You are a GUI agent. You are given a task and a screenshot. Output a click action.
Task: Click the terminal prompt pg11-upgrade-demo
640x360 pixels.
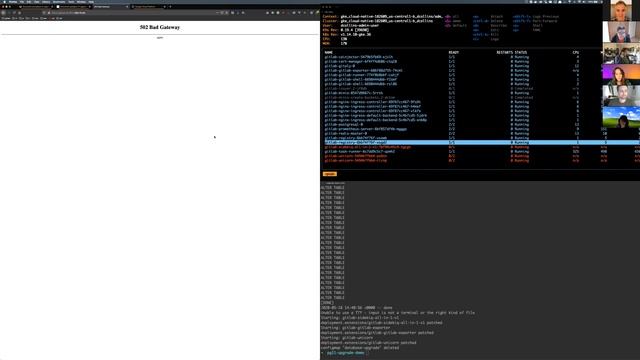(345, 353)
